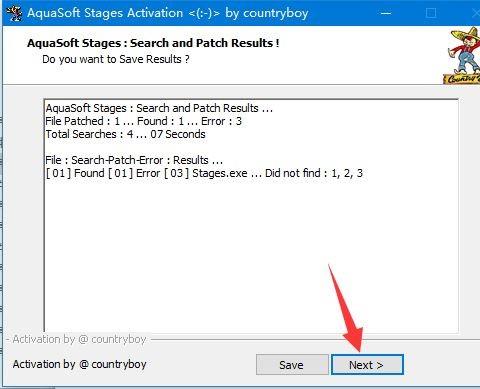The image size is (480, 389).
Task: Maximize the activation window
Action: 431,13
